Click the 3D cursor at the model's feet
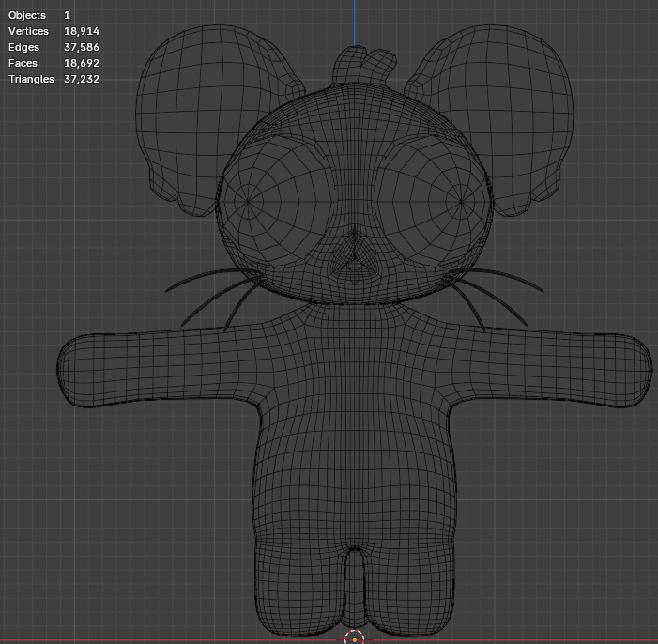 (x=355, y=639)
